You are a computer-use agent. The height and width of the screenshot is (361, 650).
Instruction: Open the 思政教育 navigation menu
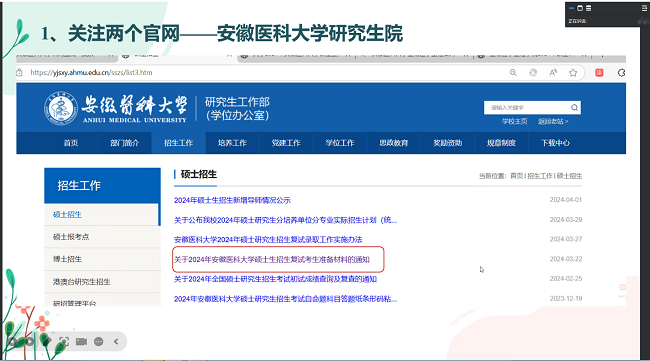point(394,143)
